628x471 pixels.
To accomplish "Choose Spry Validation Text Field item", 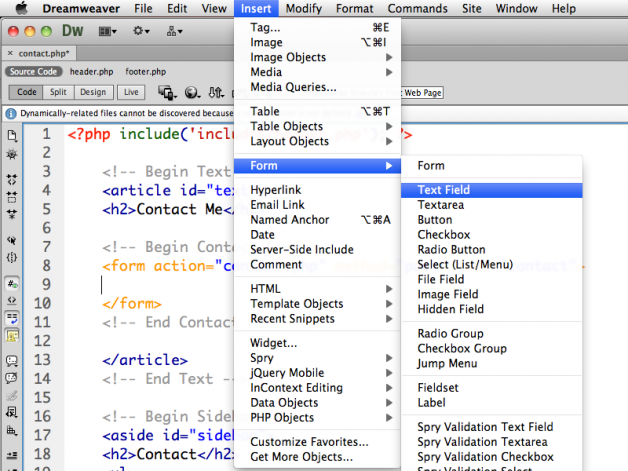I will 491,427.
